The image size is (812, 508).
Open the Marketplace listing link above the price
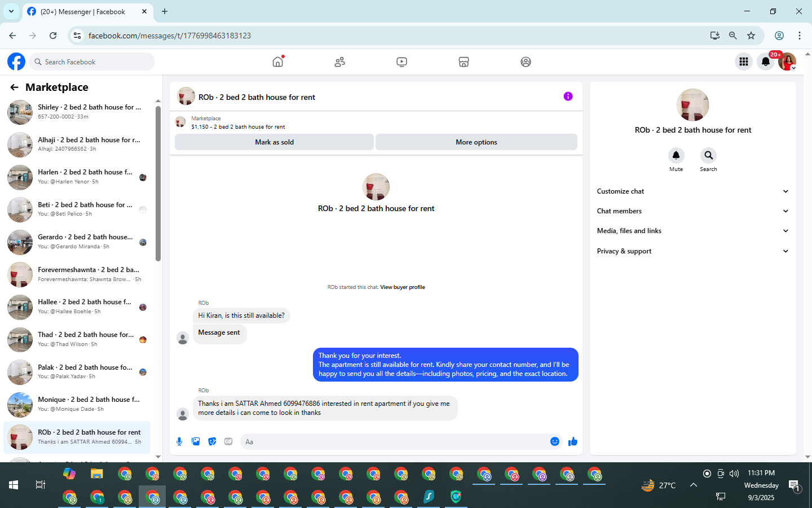206,119
